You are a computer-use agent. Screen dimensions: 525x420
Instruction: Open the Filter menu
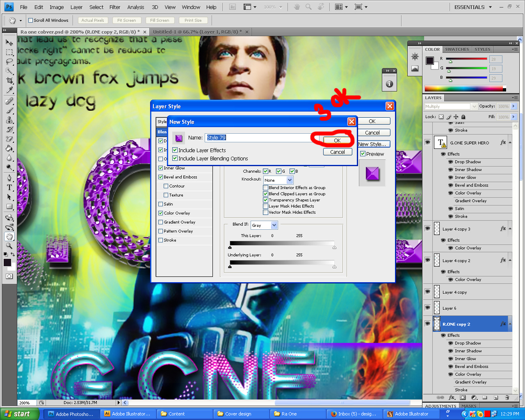point(114,7)
